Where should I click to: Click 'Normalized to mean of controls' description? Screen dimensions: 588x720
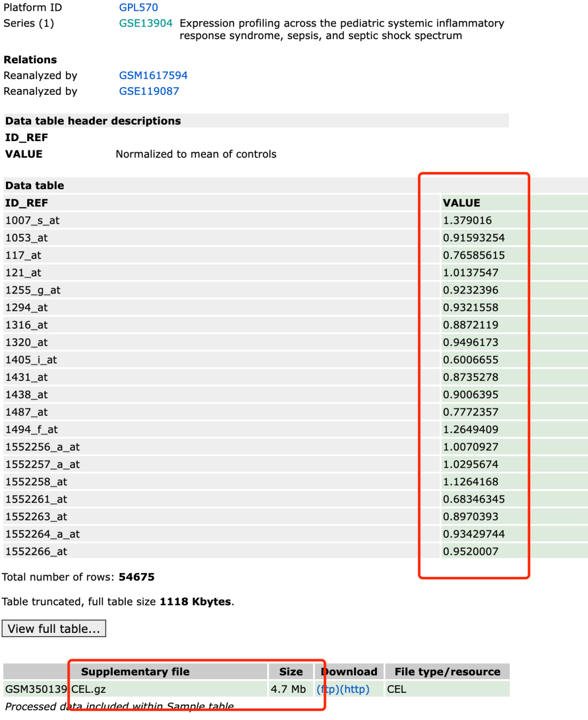pos(196,155)
